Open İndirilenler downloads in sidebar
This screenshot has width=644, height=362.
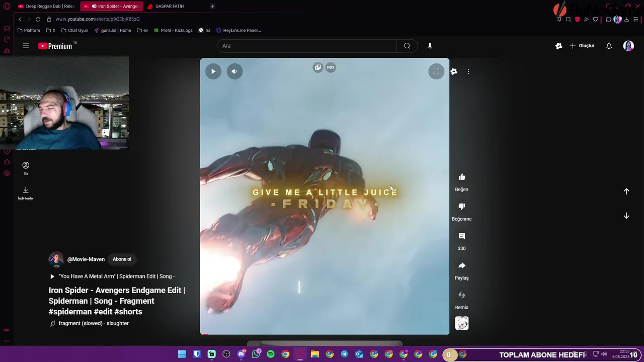26,193
